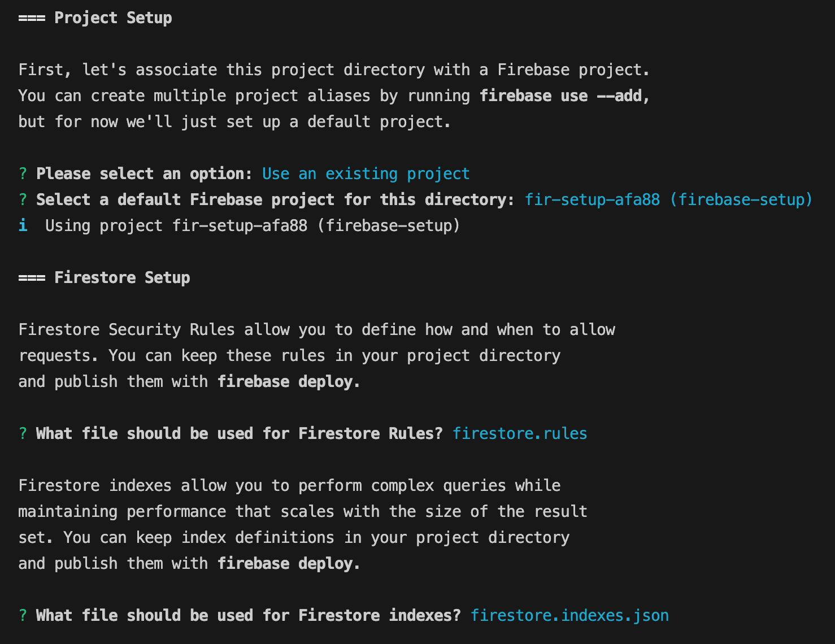Viewport: 835px width, 644px height.
Task: Click the "Please select an option:" prompt text
Action: pyautogui.click(x=144, y=173)
